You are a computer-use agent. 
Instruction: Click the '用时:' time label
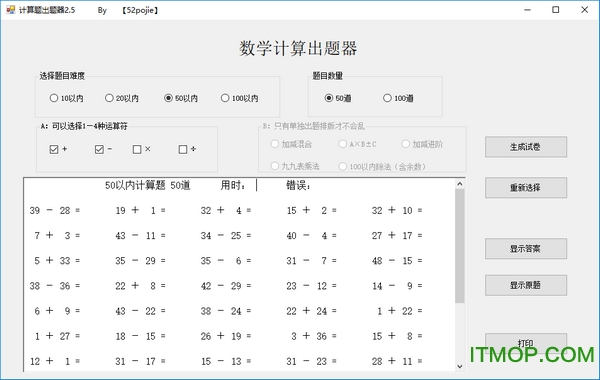[x=233, y=186]
